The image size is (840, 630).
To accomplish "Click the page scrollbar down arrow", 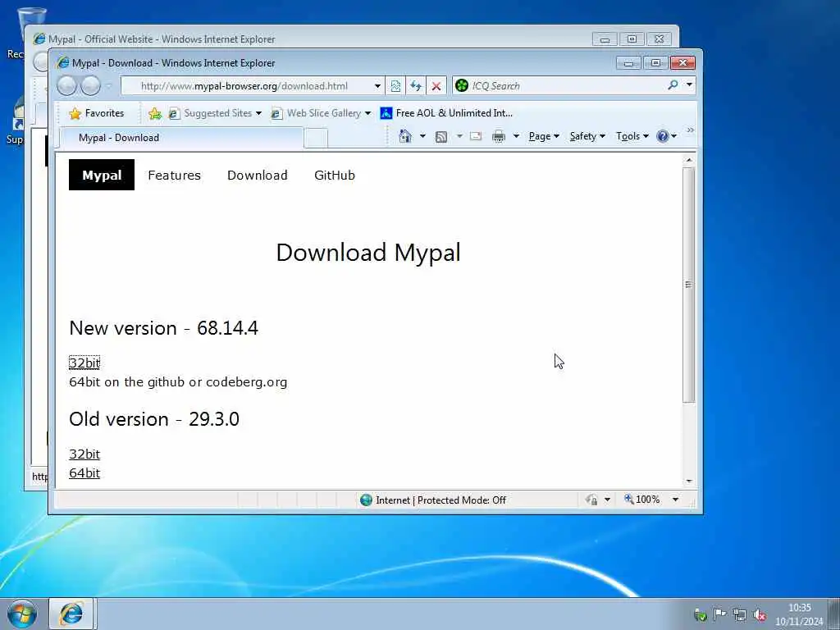I will (689, 481).
